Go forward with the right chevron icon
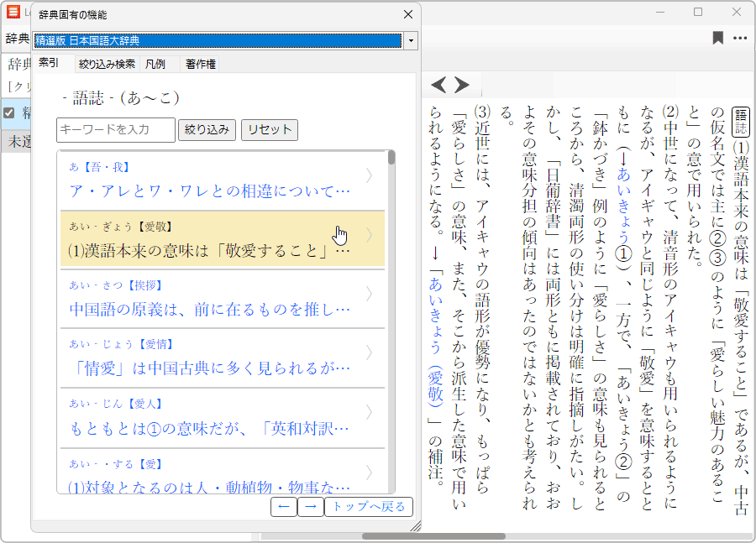The height and width of the screenshot is (543, 756). click(x=461, y=85)
